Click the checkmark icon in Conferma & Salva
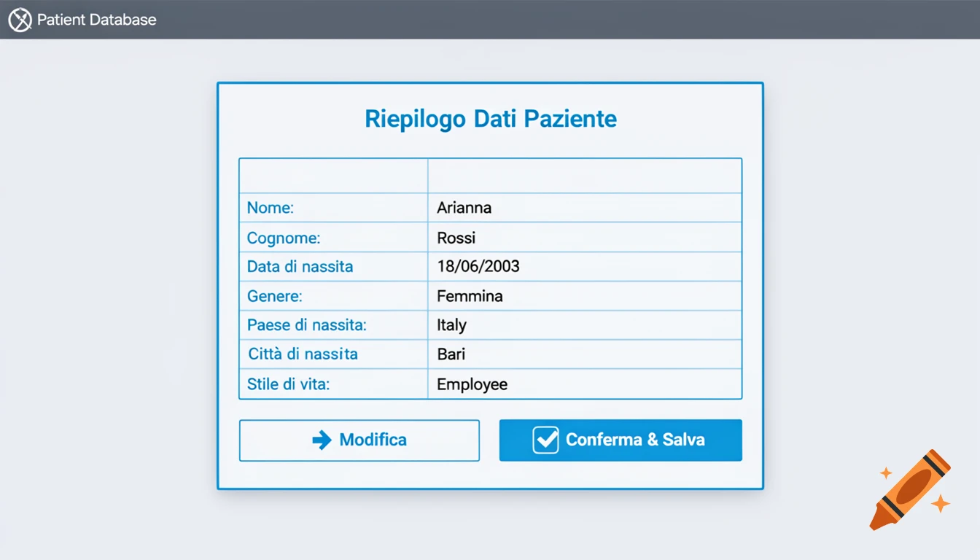This screenshot has height=560, width=980. (x=545, y=440)
